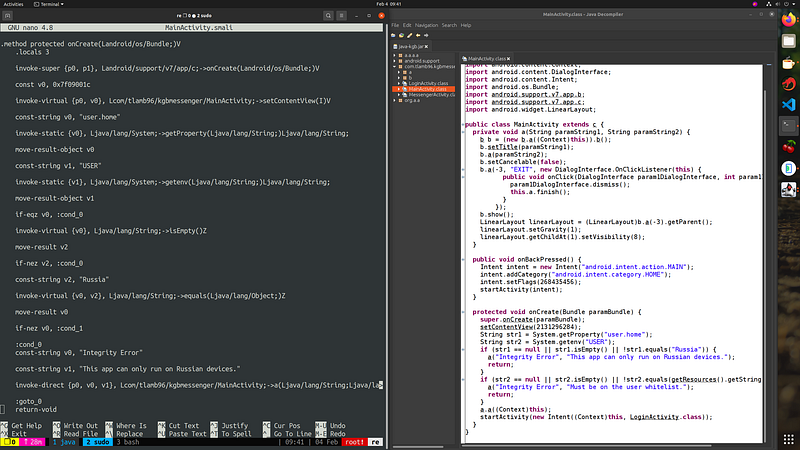Open the File menu in Java Decompiler
This screenshot has height=450, width=800.
395,25
